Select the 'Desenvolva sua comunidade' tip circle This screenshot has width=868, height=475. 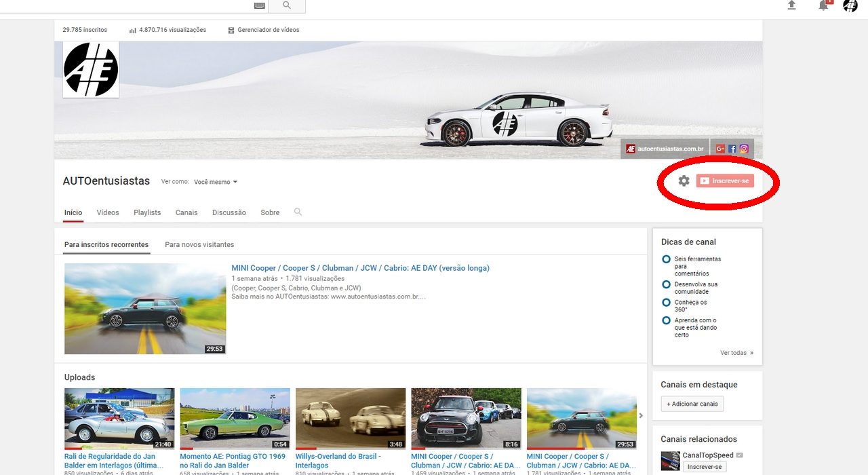click(667, 284)
